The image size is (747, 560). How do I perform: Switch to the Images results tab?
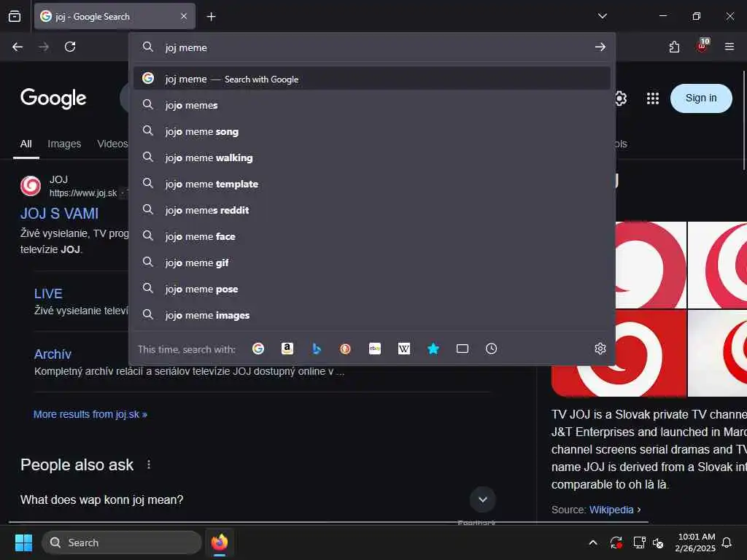click(64, 144)
